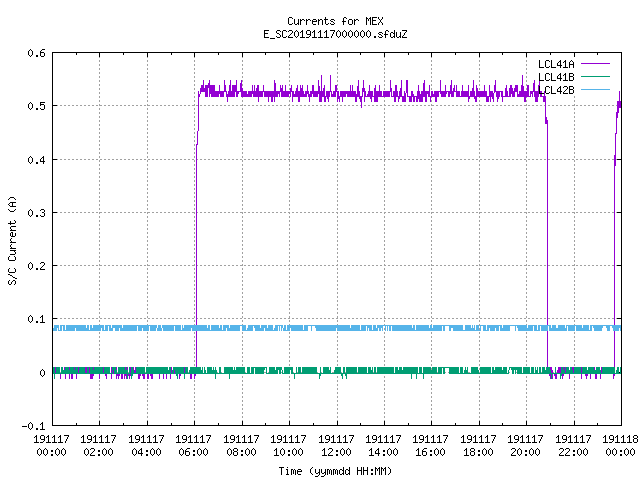Click the y-axis tick value 0.1

(x=36, y=319)
